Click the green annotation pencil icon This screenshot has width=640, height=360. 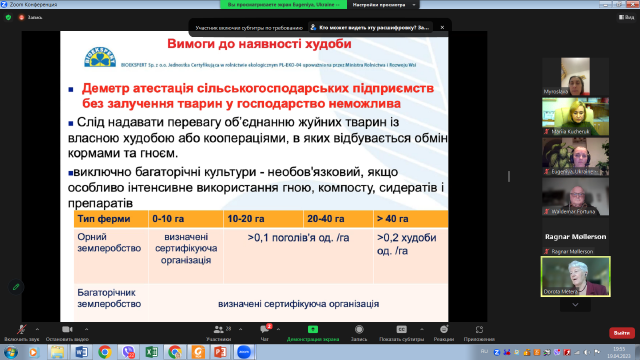[16, 287]
